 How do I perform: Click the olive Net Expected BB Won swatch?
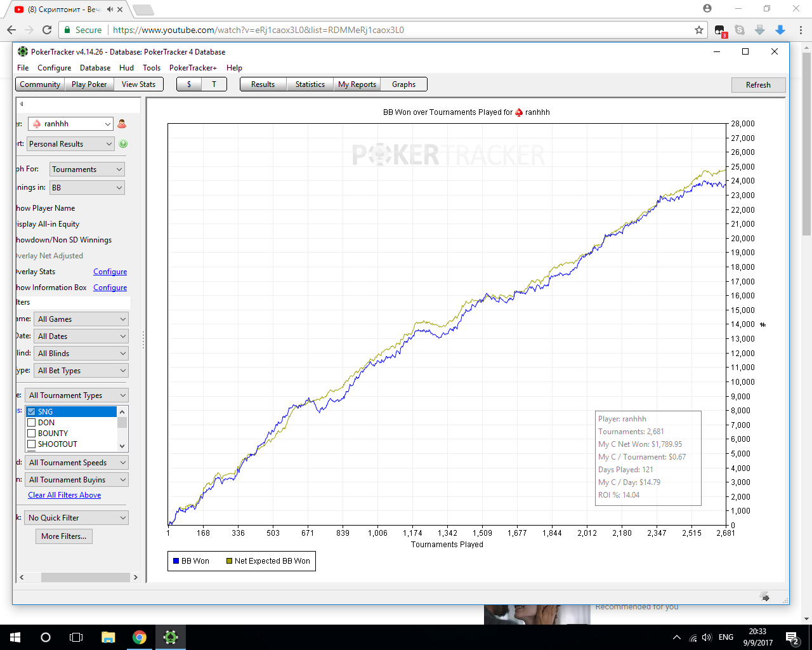coord(229,561)
